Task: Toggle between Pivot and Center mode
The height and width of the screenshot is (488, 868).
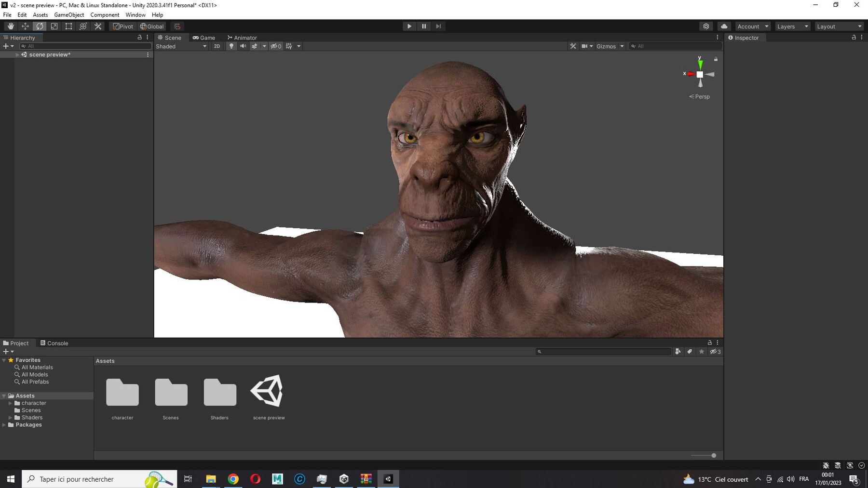Action: coord(123,26)
